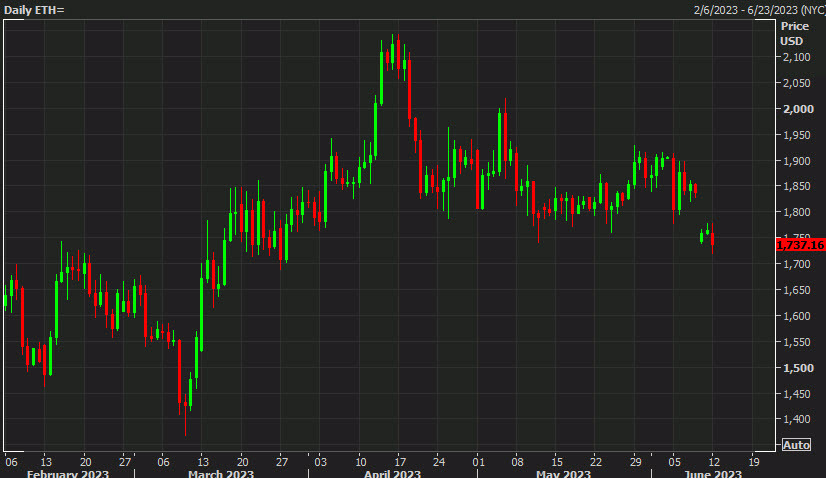Click the 2/6/2023 - 6/23/2023 date range
Screen dimensions: 826x478
pyautogui.click(x=758, y=9)
